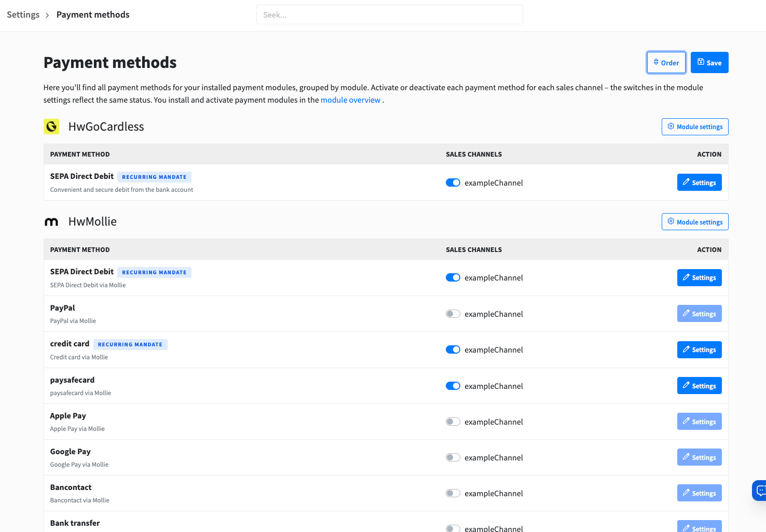Click the Order button
The image size is (766, 532).
coord(666,63)
